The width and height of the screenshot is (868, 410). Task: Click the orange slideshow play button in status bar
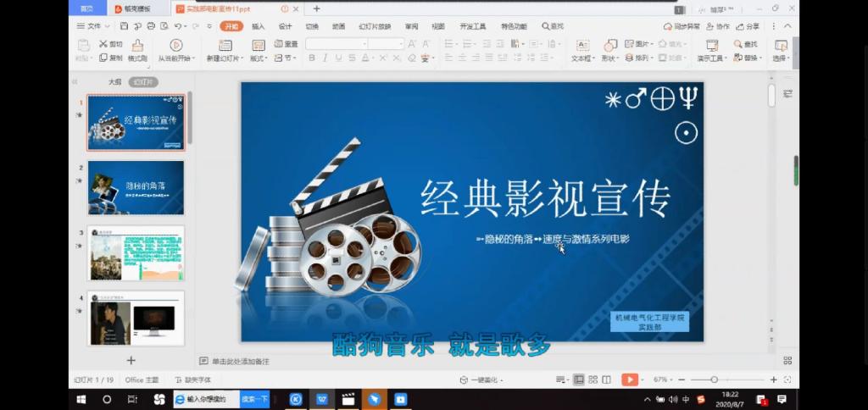pos(629,380)
